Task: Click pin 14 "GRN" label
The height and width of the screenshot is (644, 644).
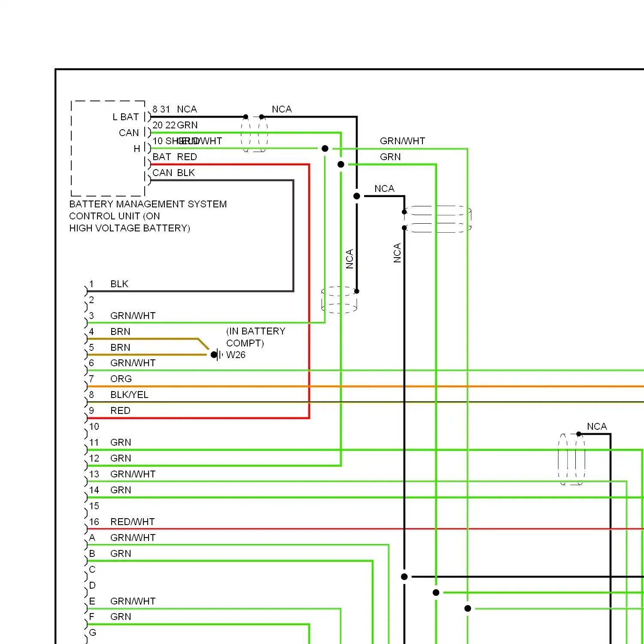Action: coord(121,490)
